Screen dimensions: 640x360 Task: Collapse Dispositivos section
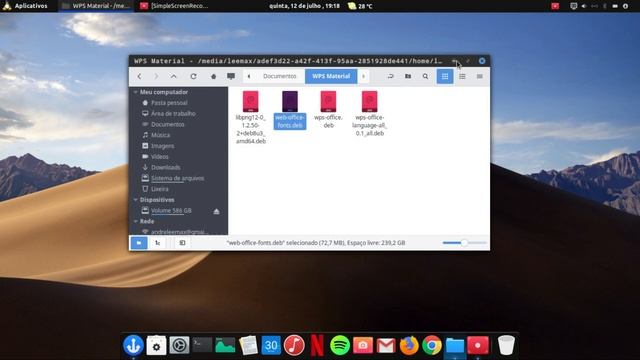(136, 200)
